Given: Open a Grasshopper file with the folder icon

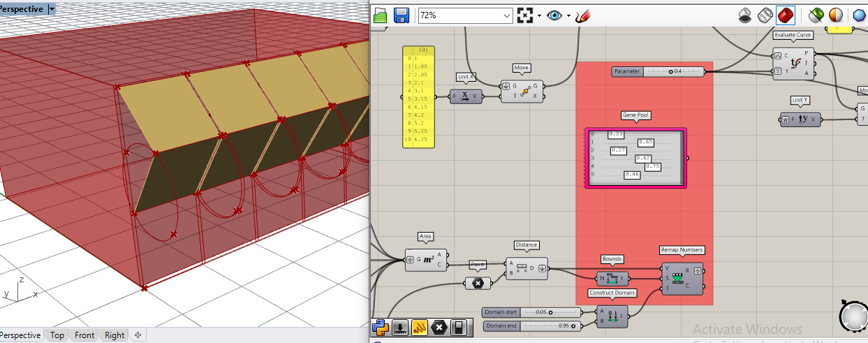Looking at the screenshot, I should (380, 15).
